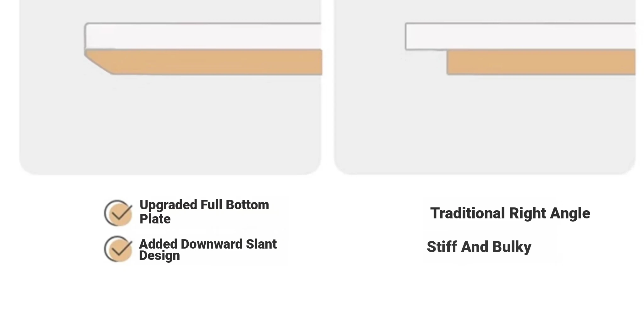Click the checkmark beside Added Downward Slant Design

(118, 249)
